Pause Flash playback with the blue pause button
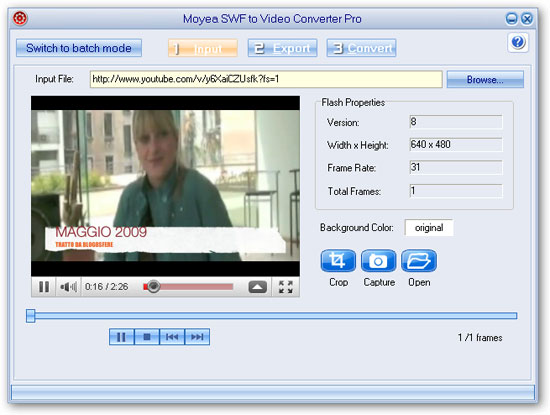The width and height of the screenshot is (550, 415). coord(121,337)
